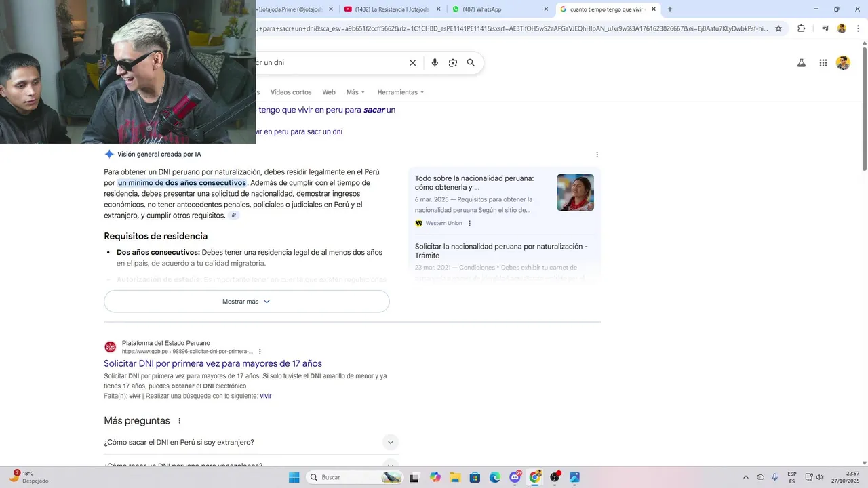Switch to Chrome in the taskbar
Viewport: 868px width, 488px height.
(x=535, y=477)
